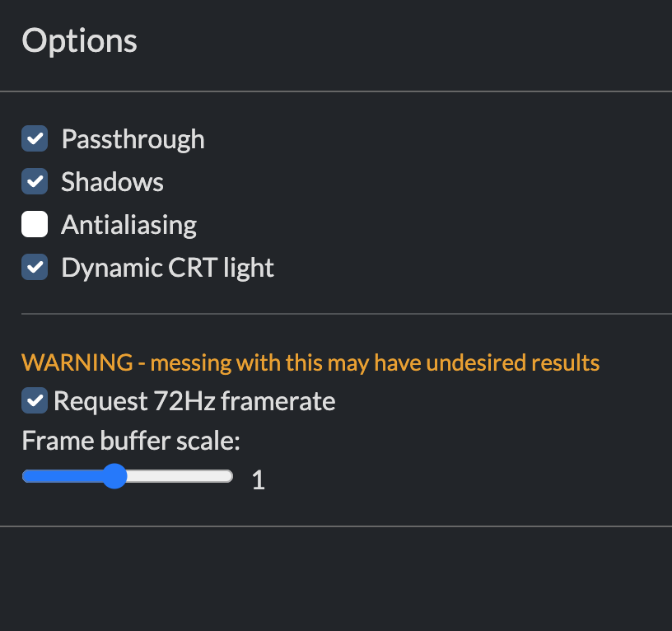Click the Passthrough text label

(x=133, y=139)
